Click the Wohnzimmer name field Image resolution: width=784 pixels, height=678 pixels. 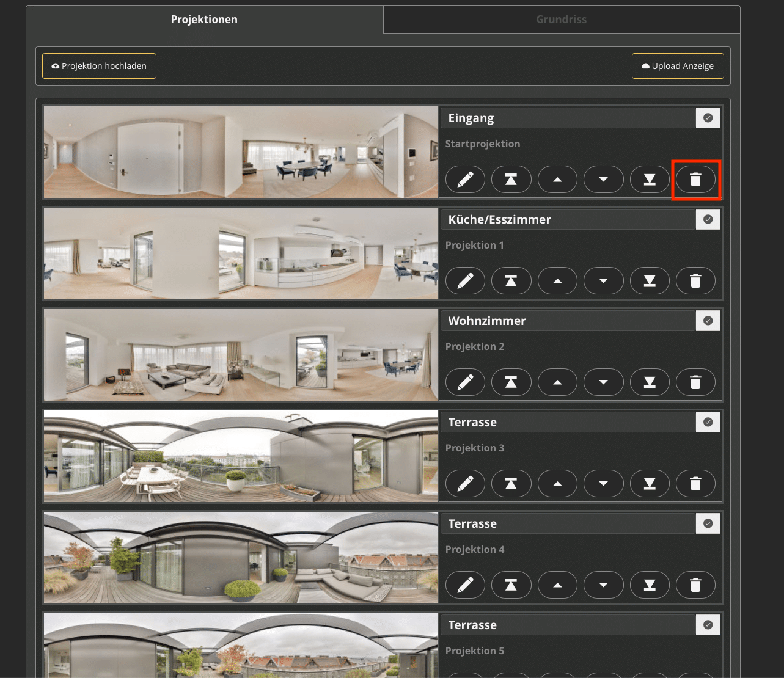(568, 321)
